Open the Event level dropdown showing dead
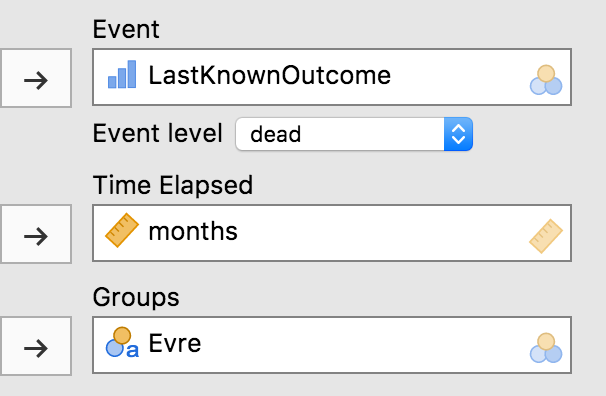This screenshot has width=606, height=396. (x=354, y=134)
